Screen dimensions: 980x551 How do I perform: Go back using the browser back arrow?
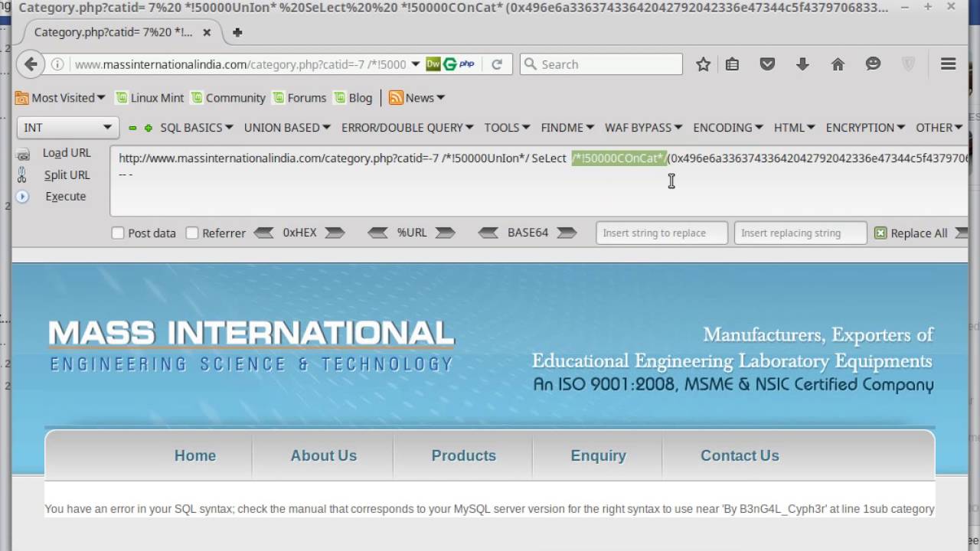pyautogui.click(x=30, y=64)
